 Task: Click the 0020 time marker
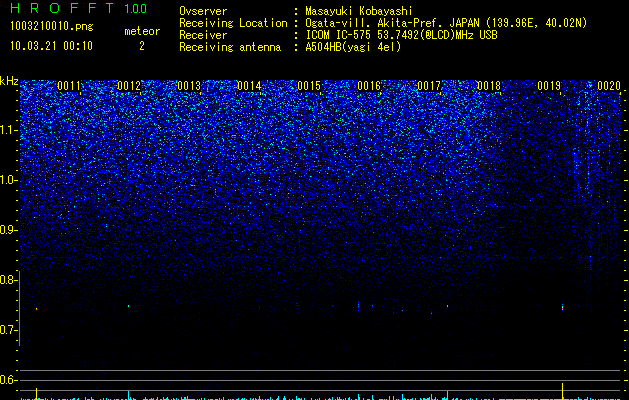point(609,86)
